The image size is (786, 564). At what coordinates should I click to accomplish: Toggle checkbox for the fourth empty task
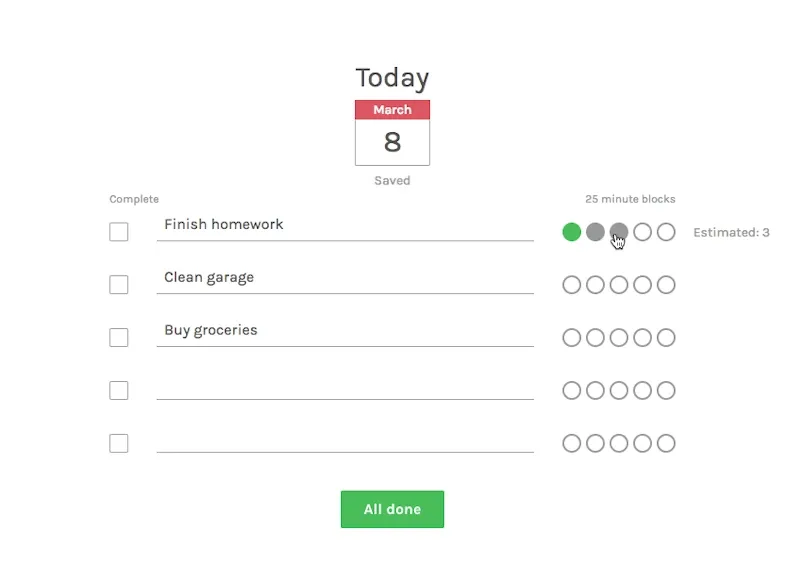[119, 391]
